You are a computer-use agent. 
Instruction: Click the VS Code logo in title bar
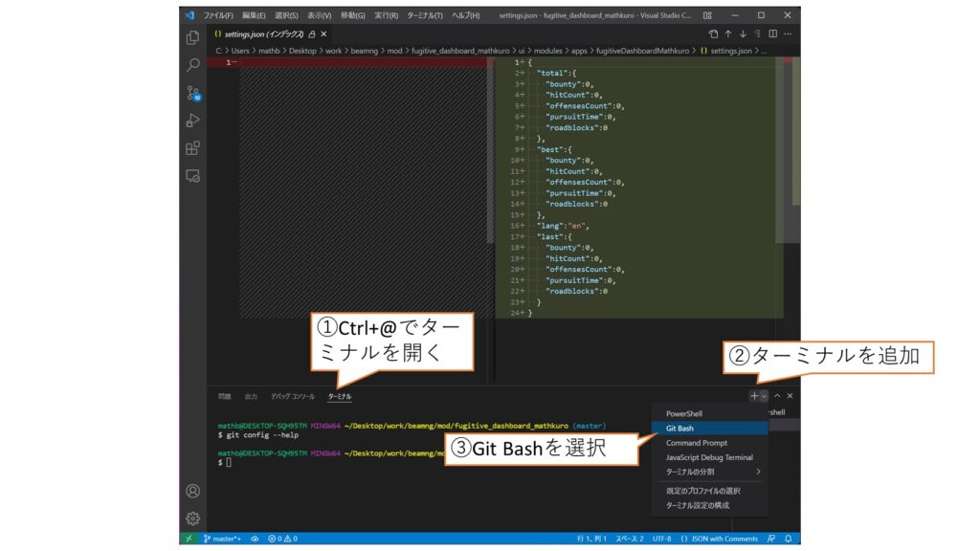[189, 15]
